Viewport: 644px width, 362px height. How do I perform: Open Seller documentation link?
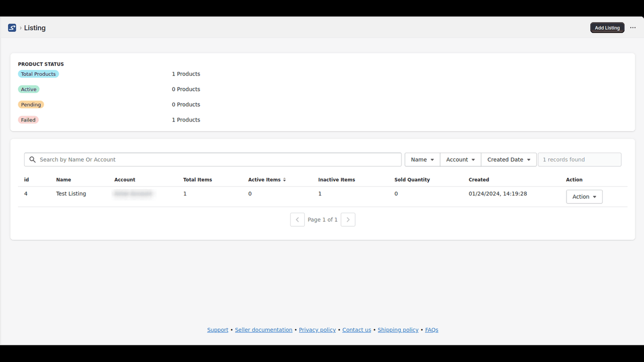coord(264,330)
